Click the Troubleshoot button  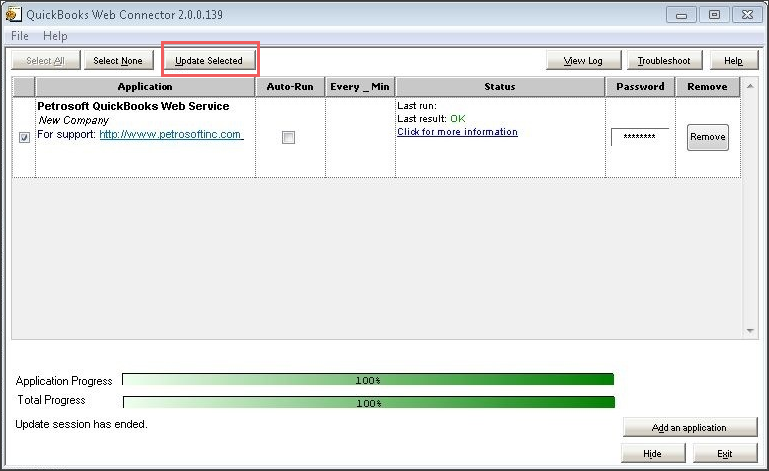click(x=664, y=60)
